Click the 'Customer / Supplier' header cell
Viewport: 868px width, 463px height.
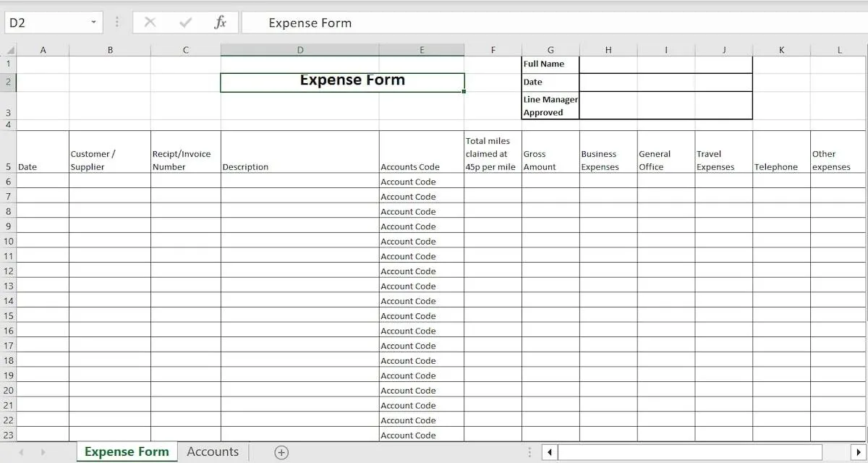(x=110, y=152)
